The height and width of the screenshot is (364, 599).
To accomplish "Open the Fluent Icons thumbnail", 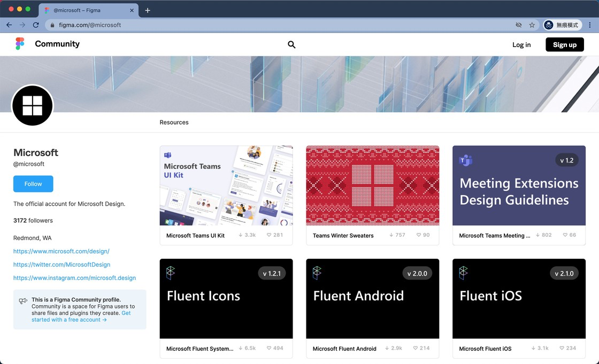I will (x=226, y=299).
